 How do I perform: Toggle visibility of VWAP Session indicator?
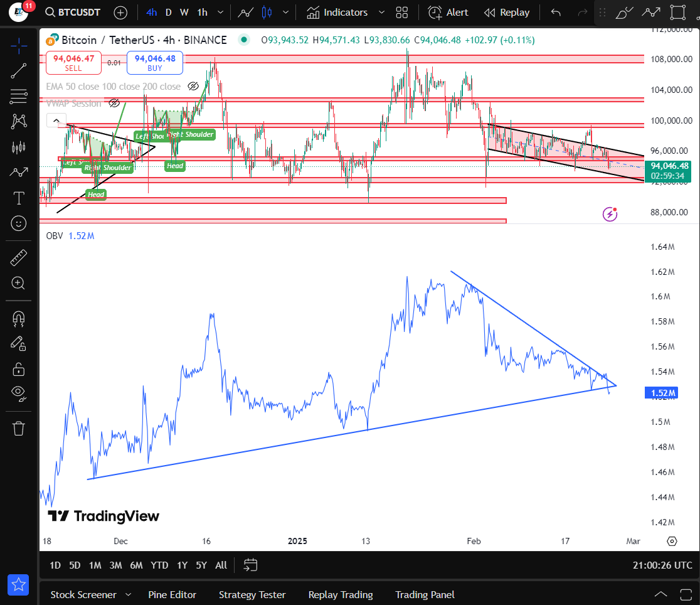[114, 104]
